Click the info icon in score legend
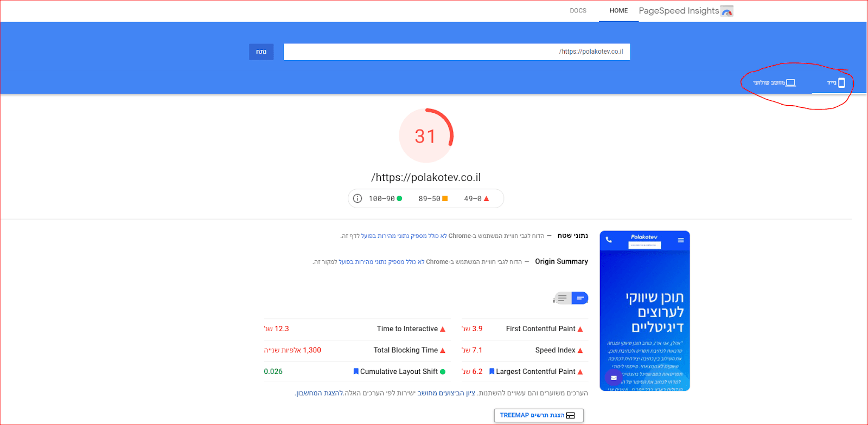 358,198
